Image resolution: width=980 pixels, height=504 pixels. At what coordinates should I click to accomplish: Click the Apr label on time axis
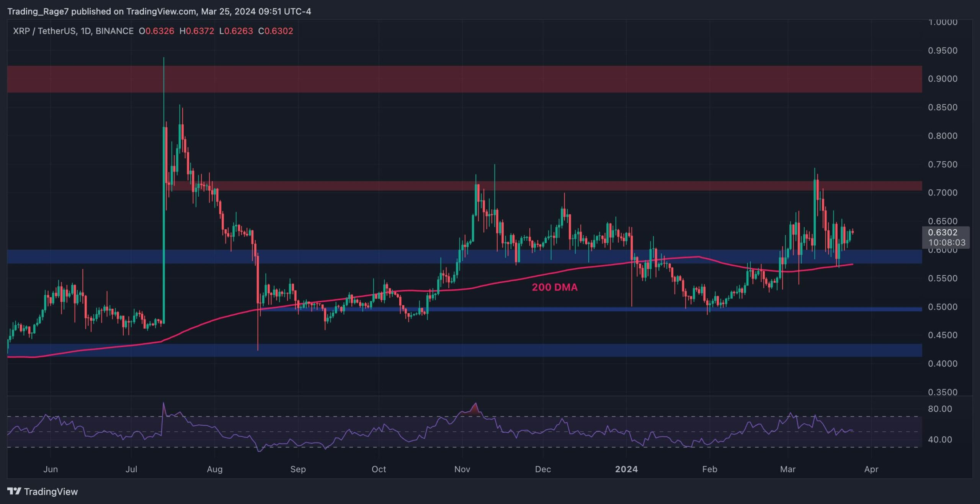tap(871, 469)
